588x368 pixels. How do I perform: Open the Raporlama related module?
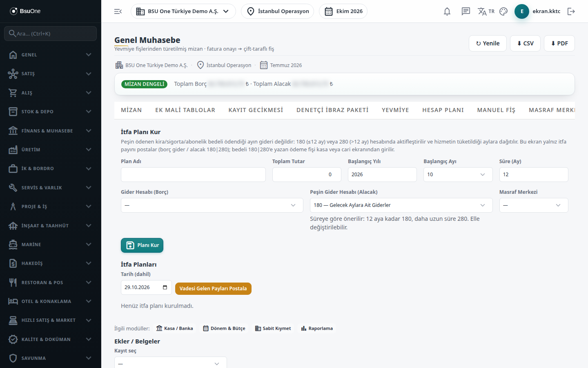[x=317, y=328]
